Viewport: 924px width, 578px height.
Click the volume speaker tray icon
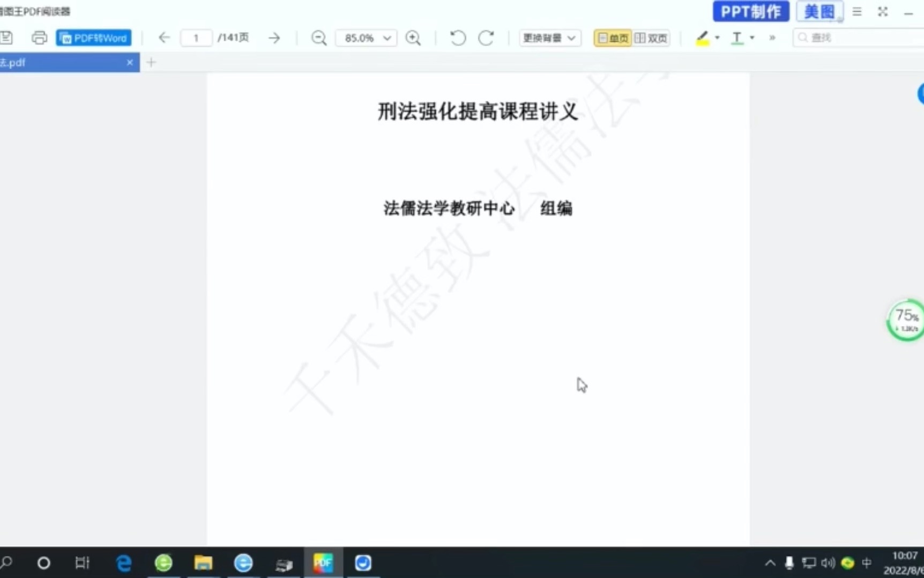[828, 562]
